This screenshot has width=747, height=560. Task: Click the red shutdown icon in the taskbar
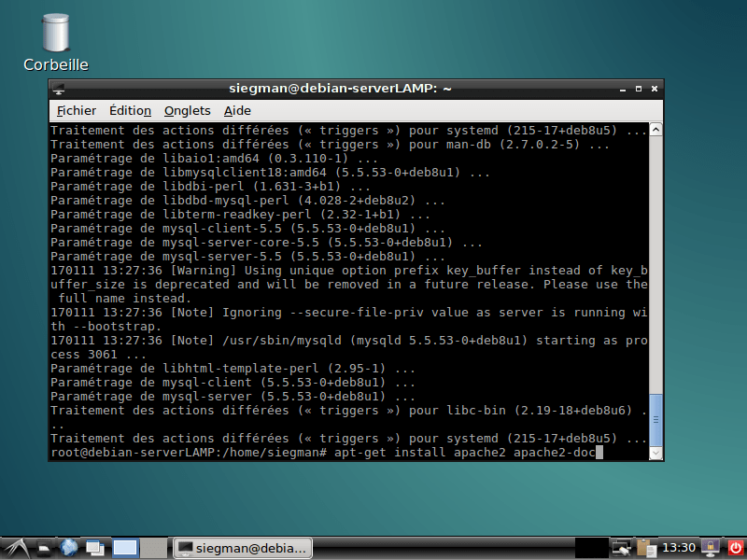(736, 548)
